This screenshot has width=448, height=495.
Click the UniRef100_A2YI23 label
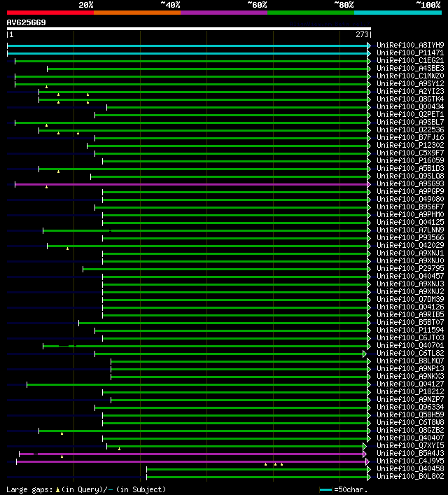[410, 91]
